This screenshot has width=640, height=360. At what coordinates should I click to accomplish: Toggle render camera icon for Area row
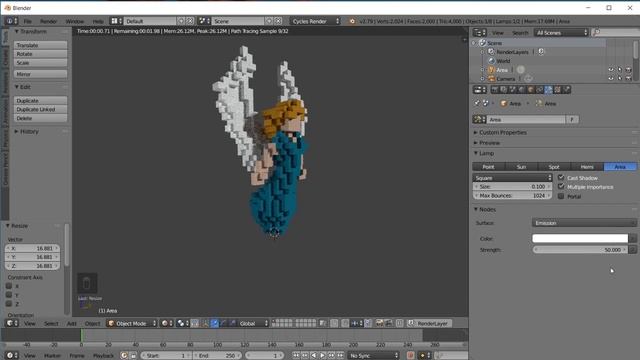click(629, 70)
